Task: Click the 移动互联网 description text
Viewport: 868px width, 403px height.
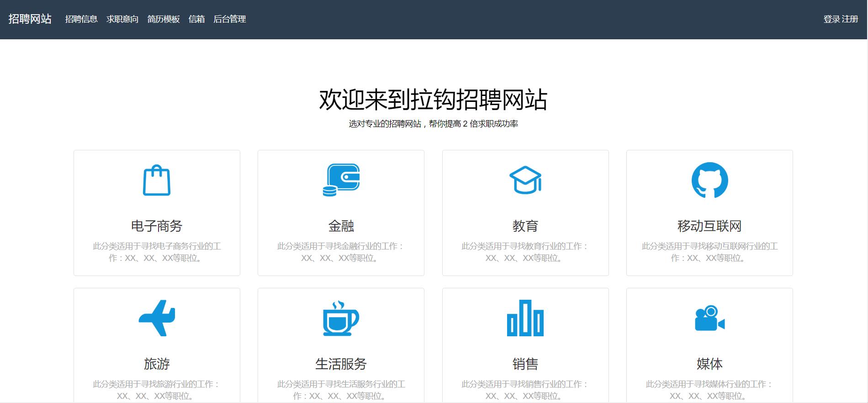Action: pos(709,252)
